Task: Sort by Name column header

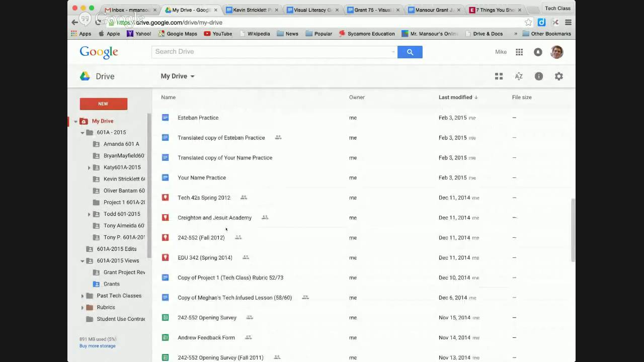Action: [168, 97]
